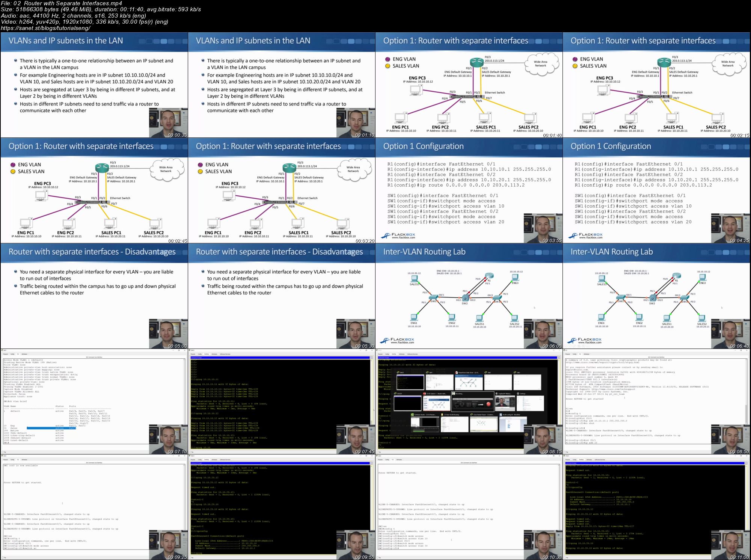
Task: Open the thumbnail at 00:02:15
Action: pyautogui.click(x=657, y=85)
